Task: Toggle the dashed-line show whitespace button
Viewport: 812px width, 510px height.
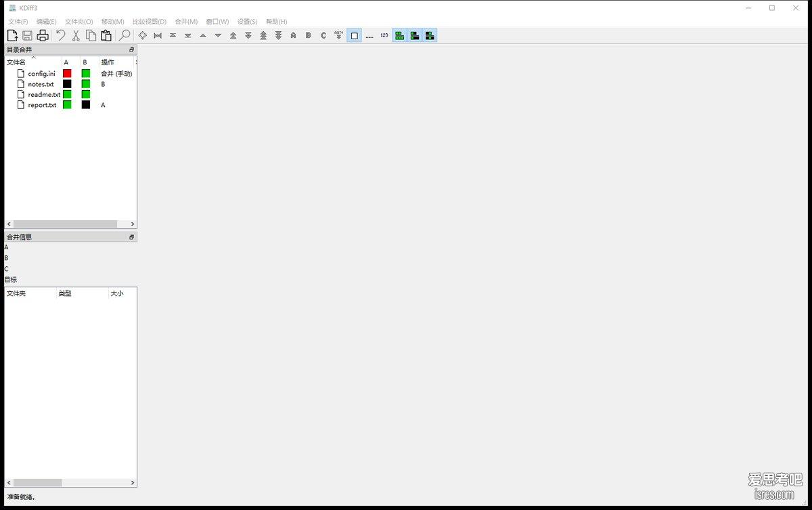Action: (369, 35)
